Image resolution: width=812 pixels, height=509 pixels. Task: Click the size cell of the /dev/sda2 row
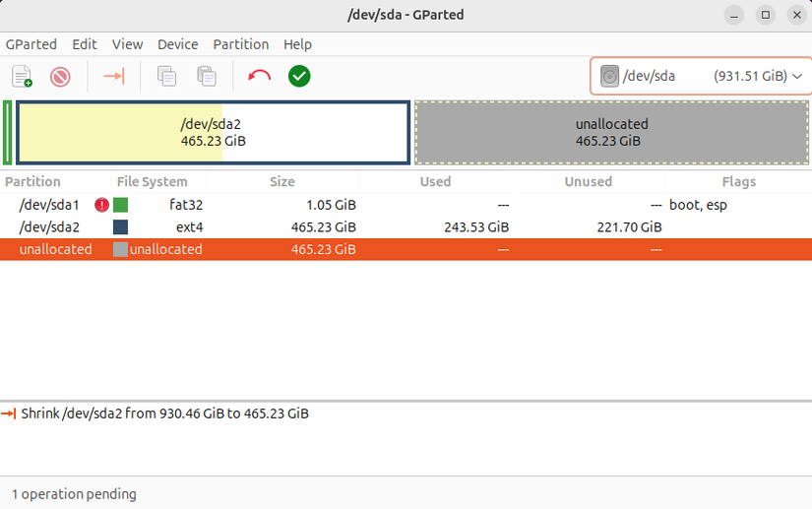pos(323,227)
